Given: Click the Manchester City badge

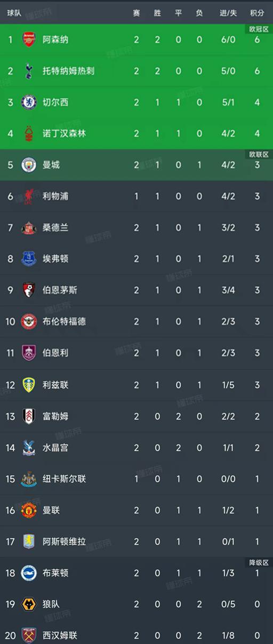Looking at the screenshot, I should click(x=29, y=165).
